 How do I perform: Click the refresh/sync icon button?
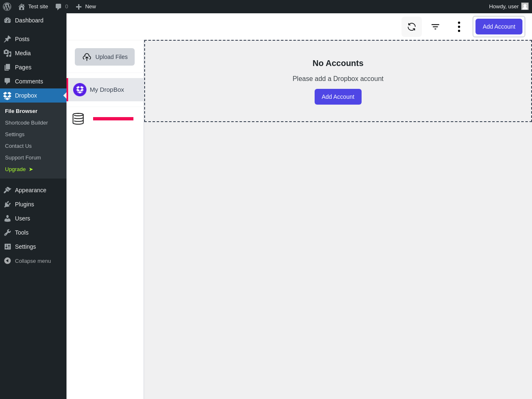[411, 27]
